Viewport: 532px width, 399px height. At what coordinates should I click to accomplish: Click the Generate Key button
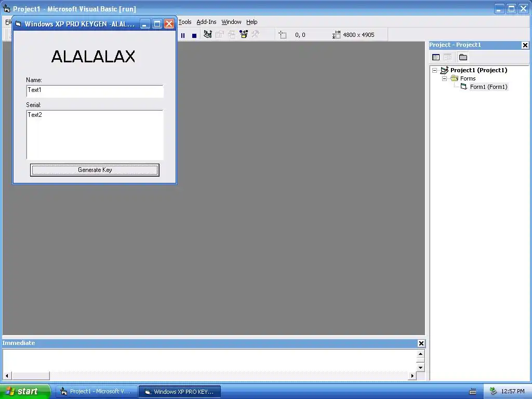tap(95, 170)
